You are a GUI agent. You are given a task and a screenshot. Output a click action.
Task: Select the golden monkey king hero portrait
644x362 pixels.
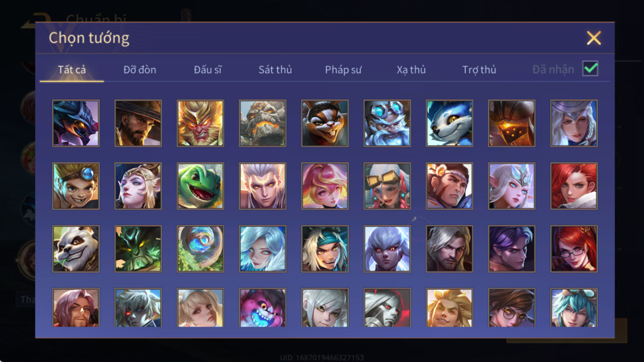click(200, 123)
